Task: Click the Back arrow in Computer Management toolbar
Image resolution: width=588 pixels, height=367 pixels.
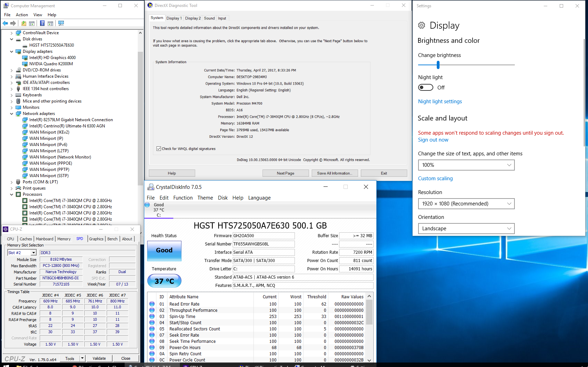Action: pos(5,23)
